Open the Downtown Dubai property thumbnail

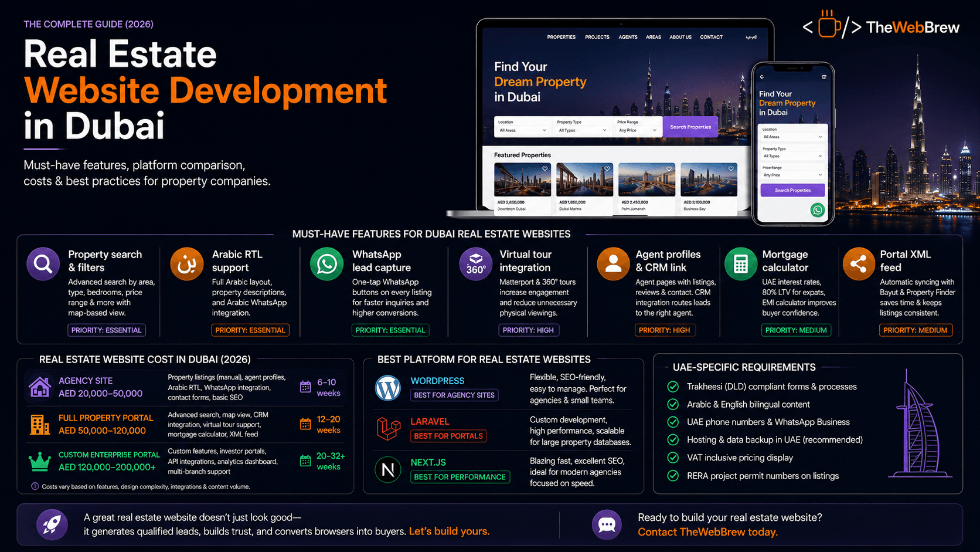pos(522,180)
